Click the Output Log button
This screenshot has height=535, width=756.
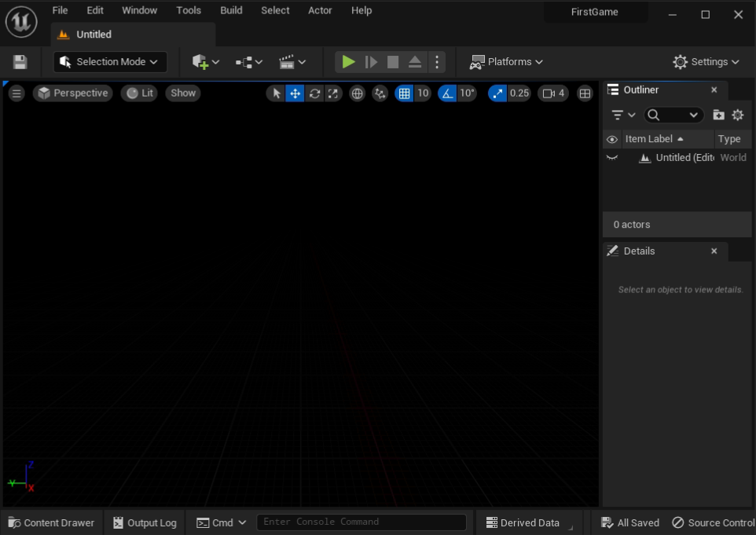[x=145, y=522]
